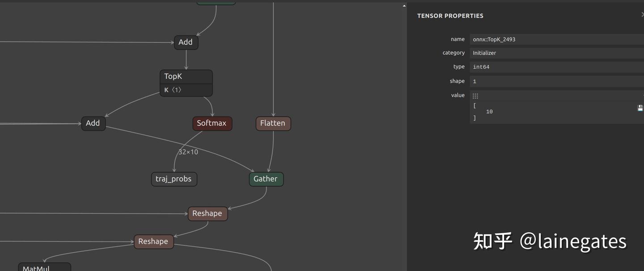Click the save icon in the value box
This screenshot has height=271, width=644.
(x=640, y=108)
